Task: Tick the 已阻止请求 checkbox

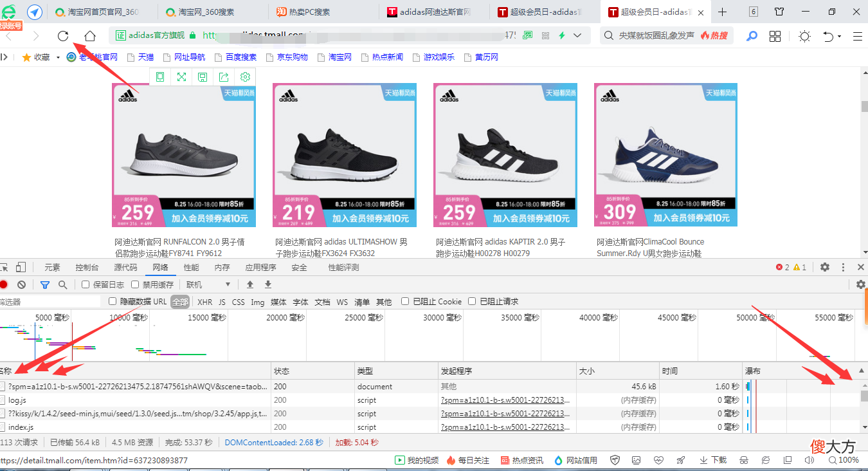Action: point(472,301)
